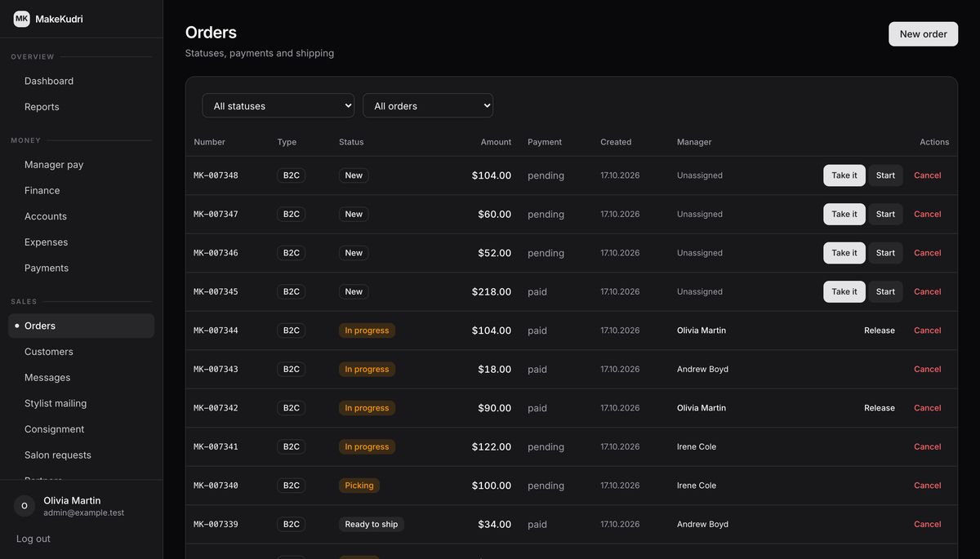Click the $218.00 amount
Image resolution: width=980 pixels, height=559 pixels.
492,291
